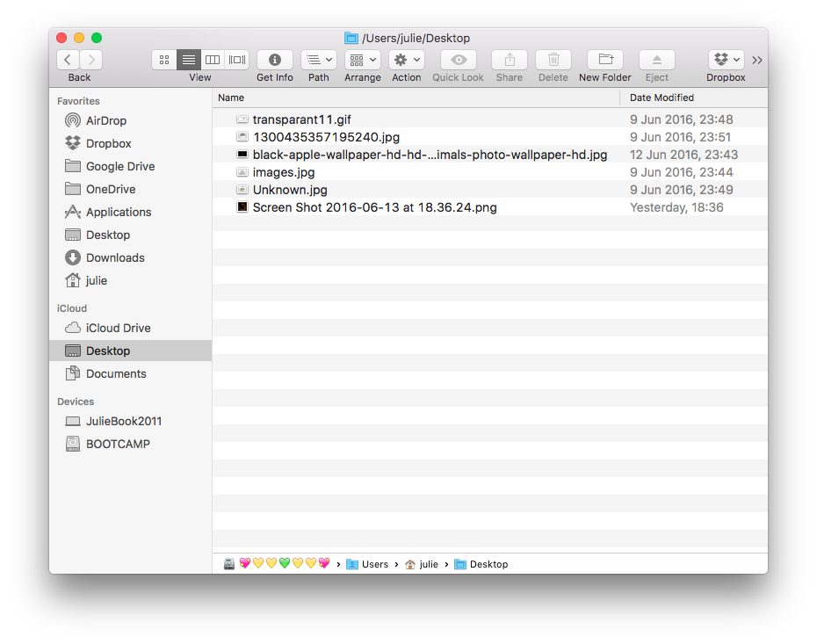Open the Path dropdown
This screenshot has width=817, height=644.
tap(318, 60)
